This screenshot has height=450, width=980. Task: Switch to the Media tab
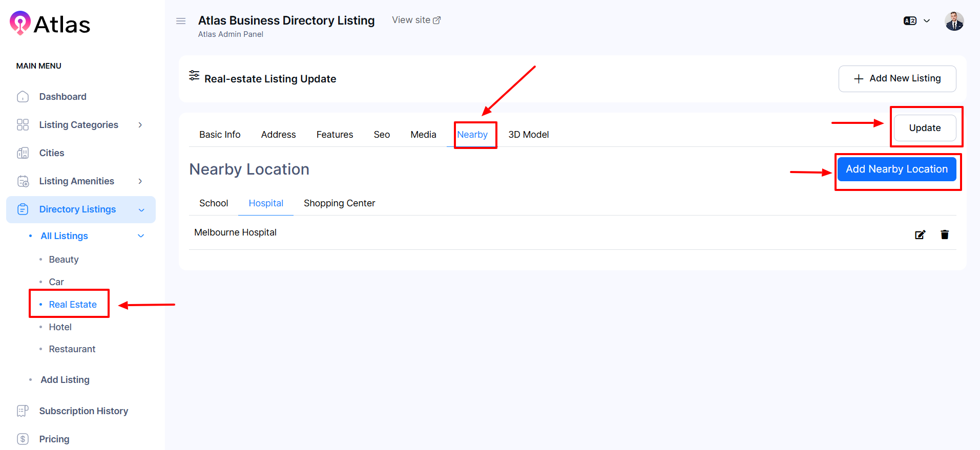coord(423,135)
